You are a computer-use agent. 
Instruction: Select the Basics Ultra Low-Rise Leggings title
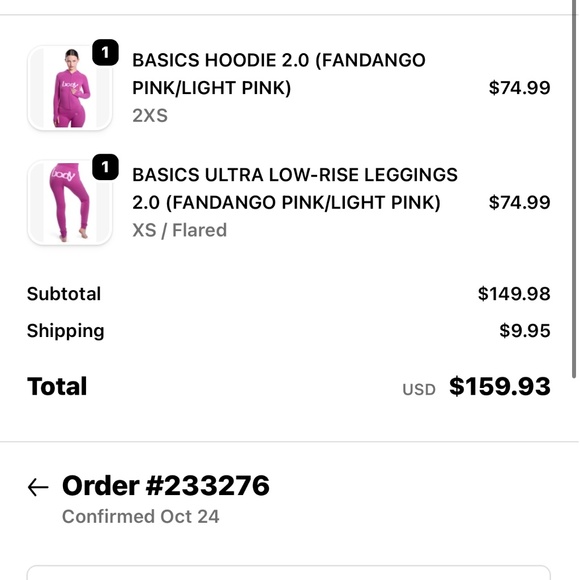[295, 189]
